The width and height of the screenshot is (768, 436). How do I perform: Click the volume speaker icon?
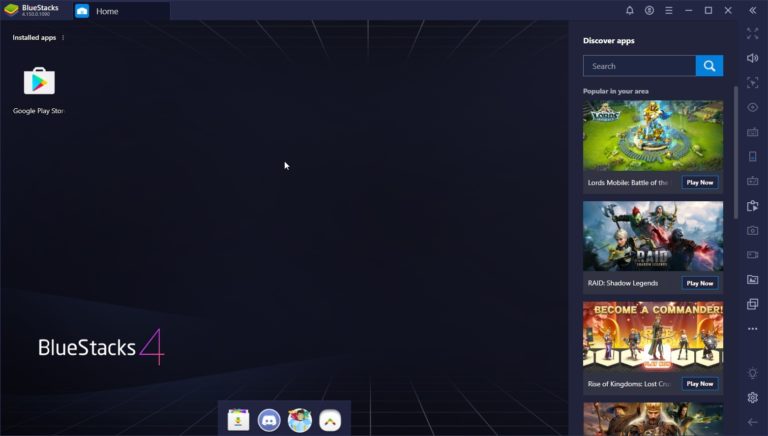point(752,58)
